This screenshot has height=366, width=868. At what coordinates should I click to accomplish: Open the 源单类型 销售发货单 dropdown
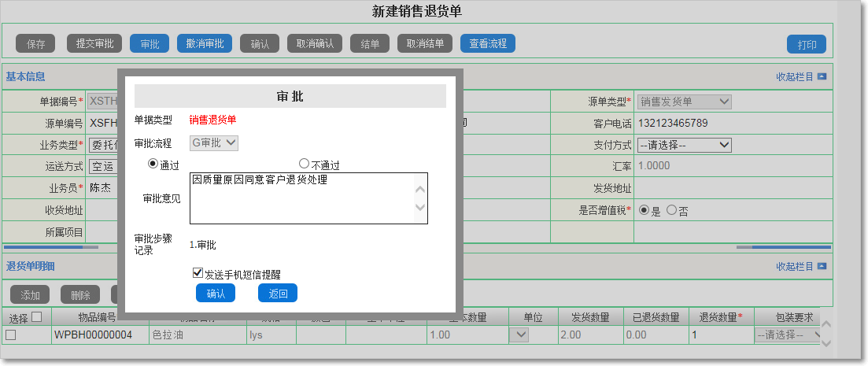click(x=684, y=102)
